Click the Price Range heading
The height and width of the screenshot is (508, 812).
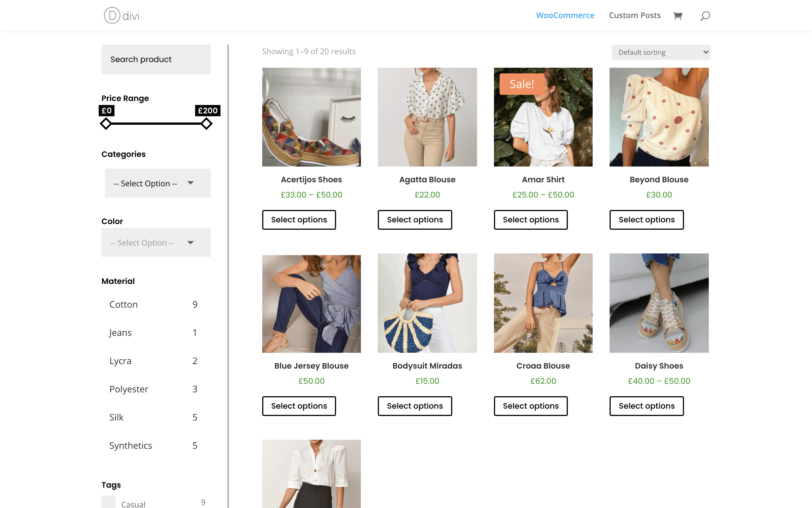[125, 98]
